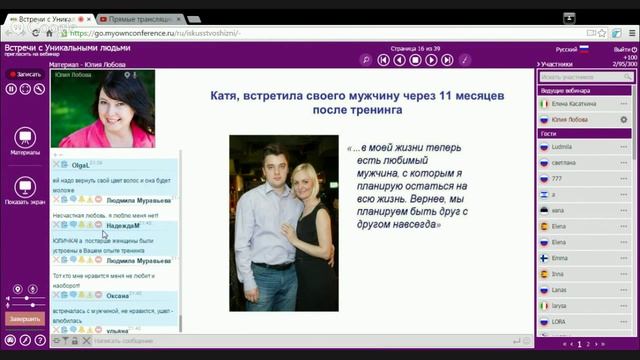640x360 pixels.
Task: Open the help question mark icon
Action: click(x=40, y=340)
